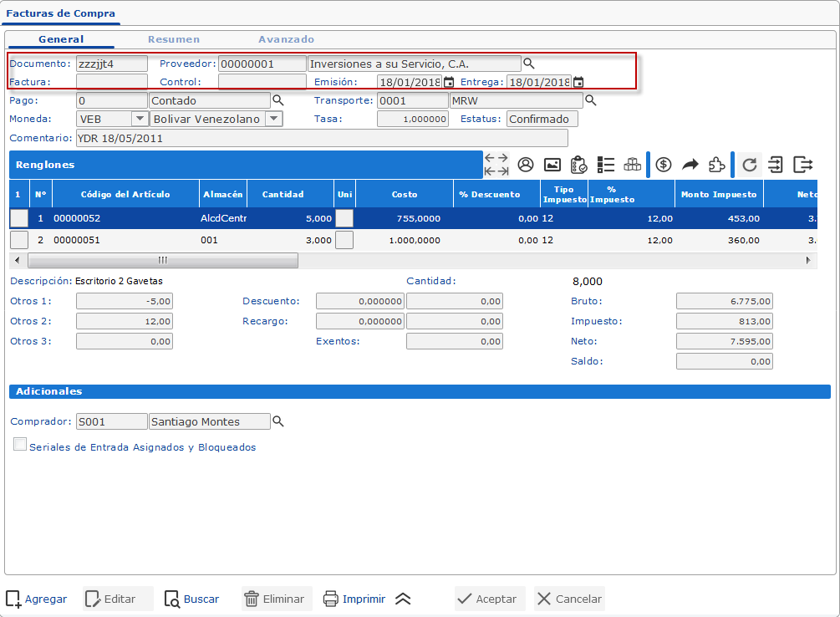
Task: Check the box for row 00000052
Action: (18, 218)
